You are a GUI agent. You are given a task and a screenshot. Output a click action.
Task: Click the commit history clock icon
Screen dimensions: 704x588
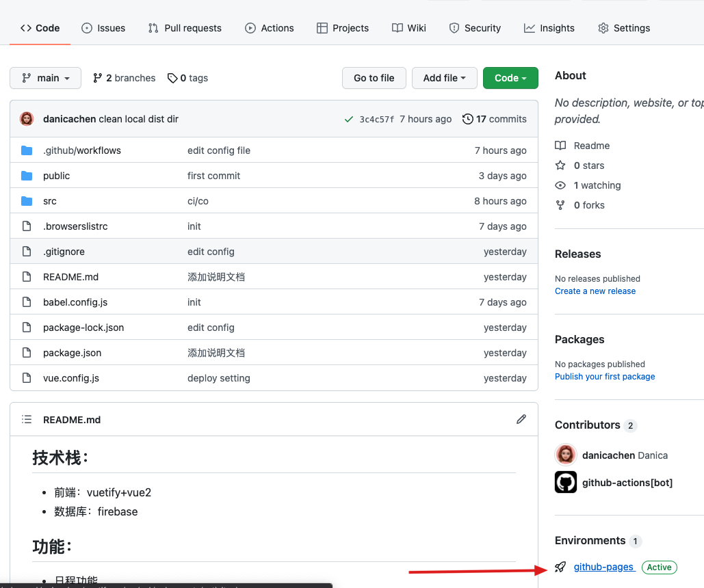[x=468, y=119]
